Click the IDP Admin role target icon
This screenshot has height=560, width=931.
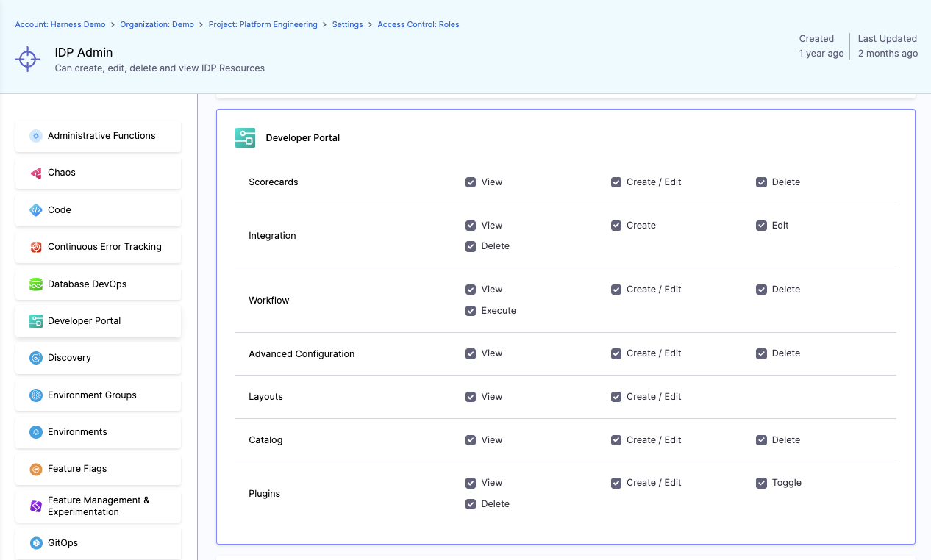27,59
